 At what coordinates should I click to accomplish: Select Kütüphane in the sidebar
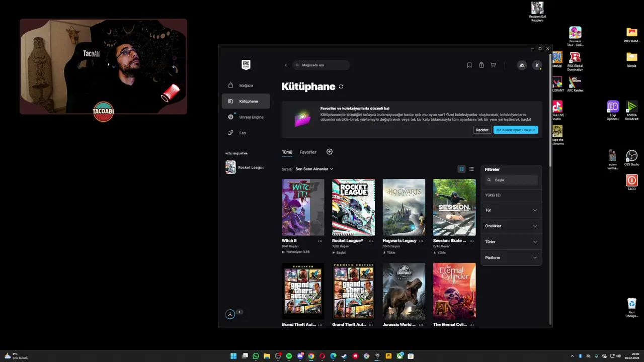[x=246, y=101]
